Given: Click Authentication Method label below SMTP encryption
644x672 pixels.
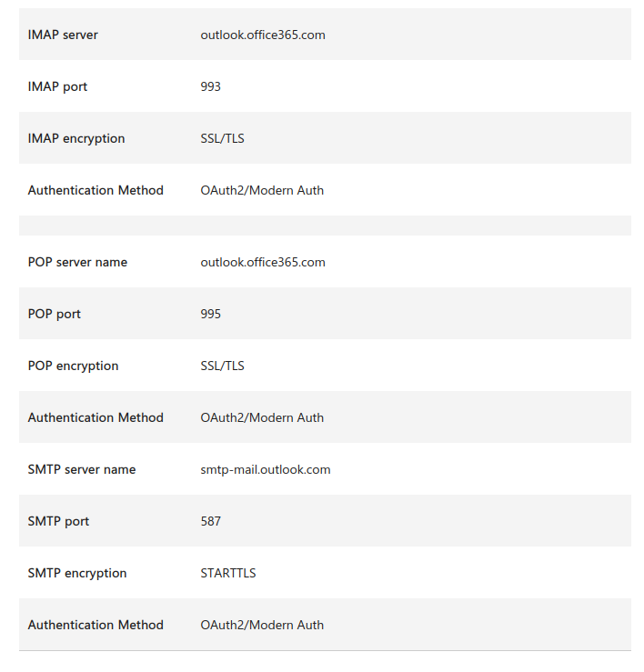Looking at the screenshot, I should click(96, 625).
